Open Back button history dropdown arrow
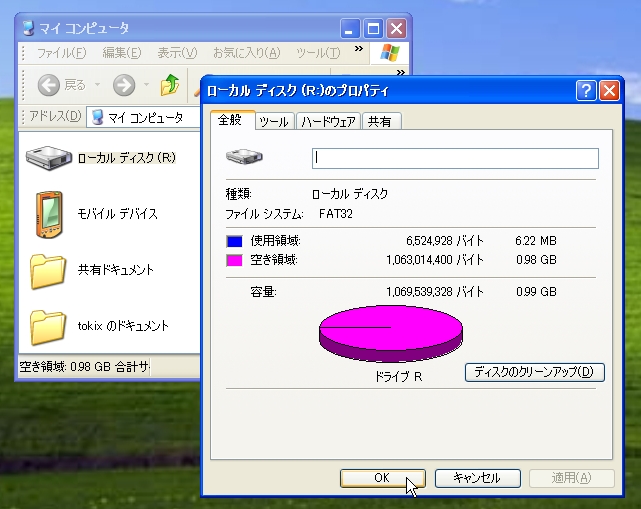Screen dimensions: 641x509 [98, 85]
